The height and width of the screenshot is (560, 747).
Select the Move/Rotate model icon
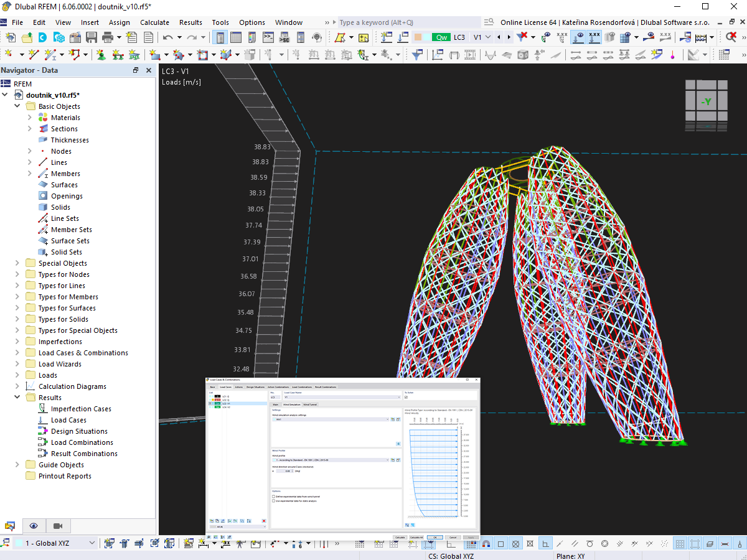(x=537, y=55)
